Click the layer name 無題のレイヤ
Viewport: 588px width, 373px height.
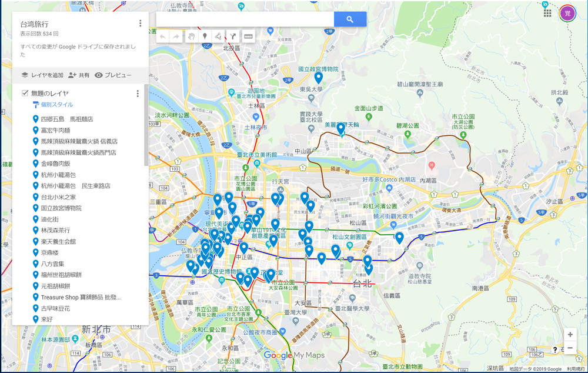click(x=50, y=94)
